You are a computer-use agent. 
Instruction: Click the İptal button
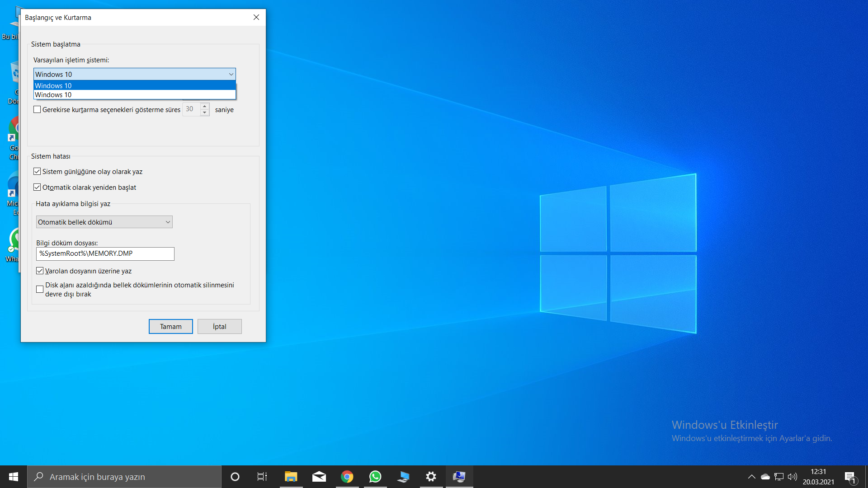(x=219, y=327)
